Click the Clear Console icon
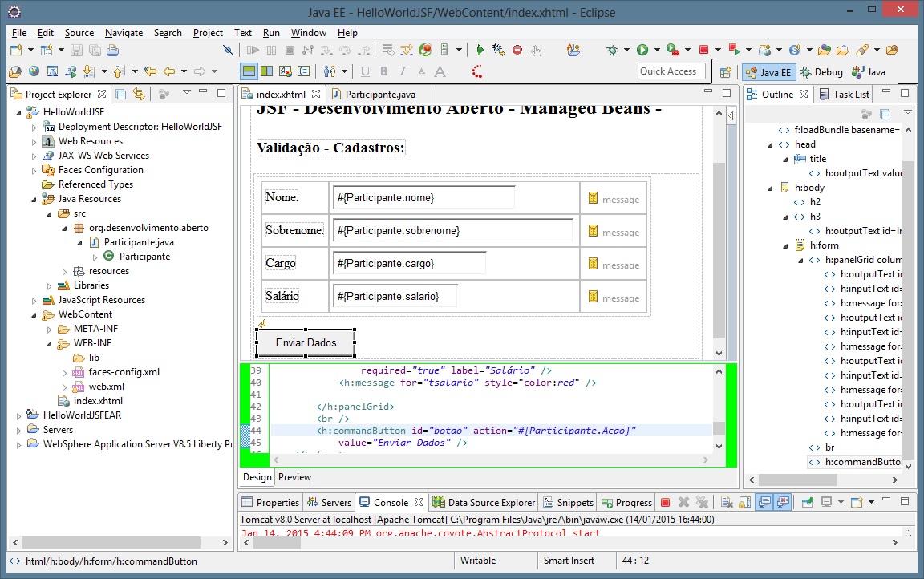 [724, 503]
